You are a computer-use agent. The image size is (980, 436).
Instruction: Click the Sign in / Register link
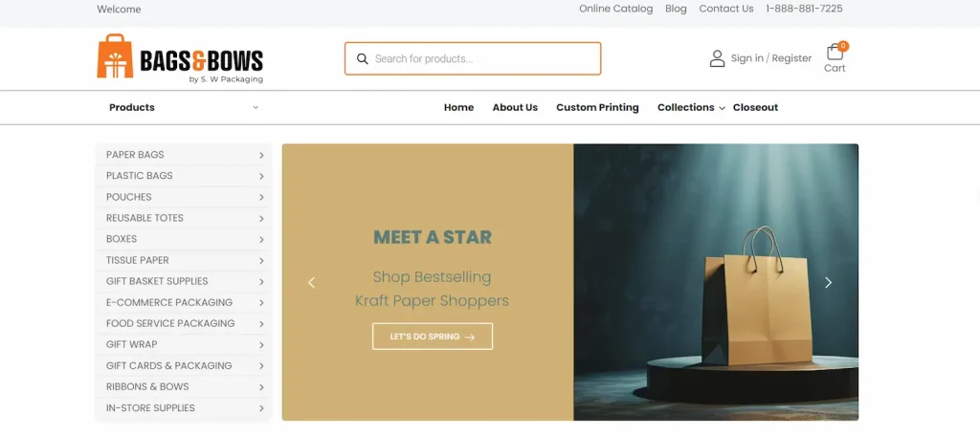(771, 58)
